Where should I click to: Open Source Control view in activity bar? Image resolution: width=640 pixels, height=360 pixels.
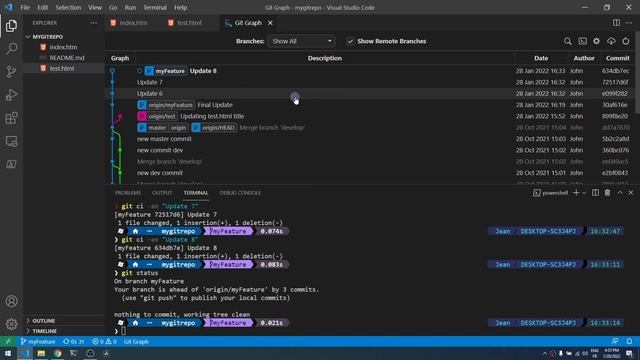pyautogui.click(x=11, y=72)
